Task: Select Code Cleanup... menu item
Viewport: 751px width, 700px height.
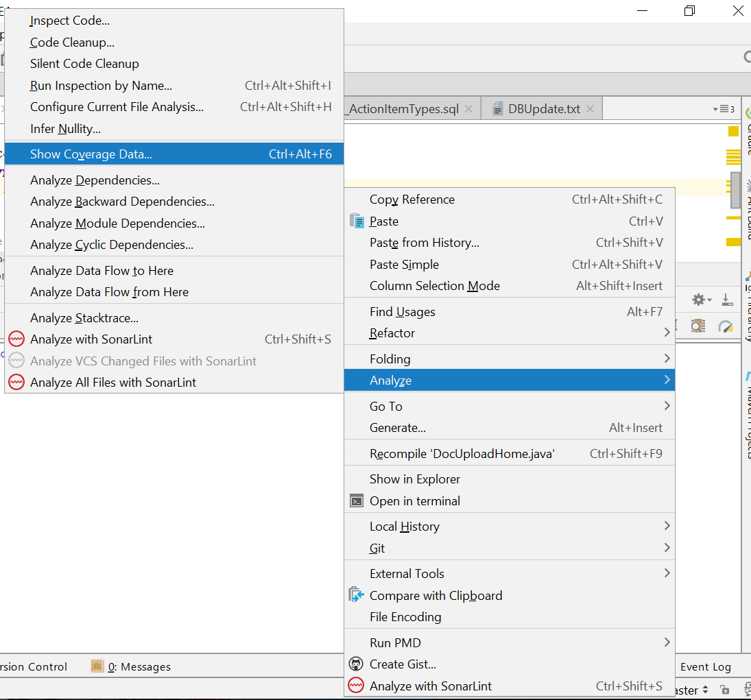Action: 174,42
